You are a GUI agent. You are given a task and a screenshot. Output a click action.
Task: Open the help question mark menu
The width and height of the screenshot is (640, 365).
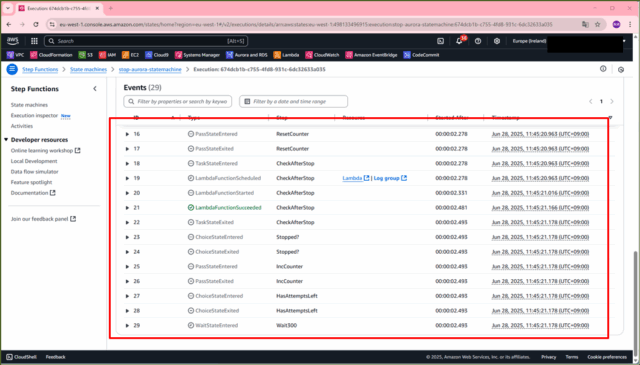[x=478, y=41]
